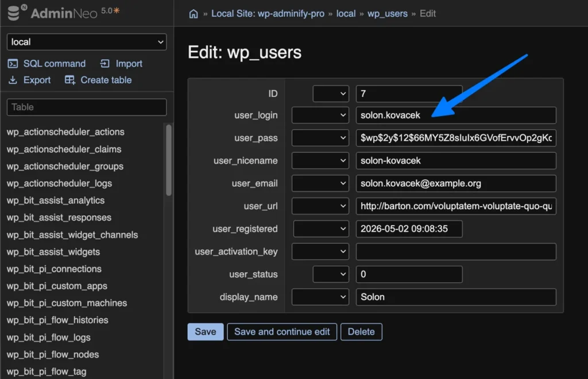Screen dimensions: 588x379
Task: Open the function dropdown for ID
Action: [x=331, y=94]
